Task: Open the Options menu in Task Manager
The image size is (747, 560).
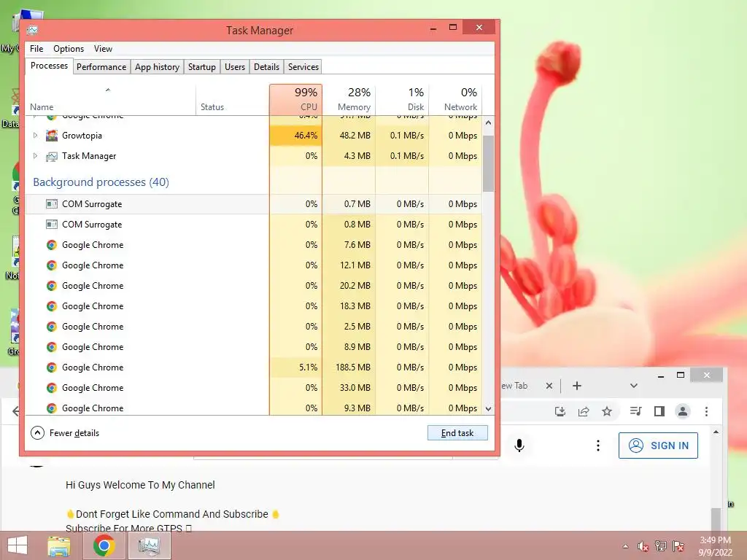Action: (x=68, y=49)
